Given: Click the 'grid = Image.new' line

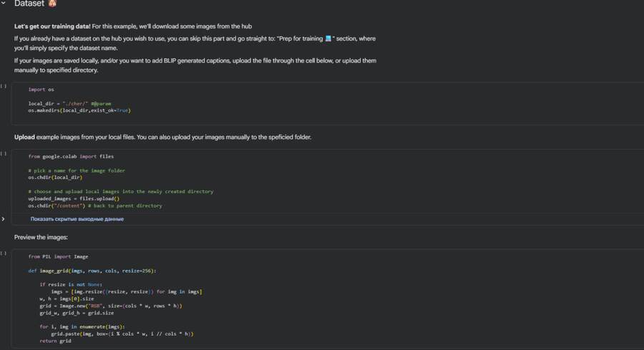Looking at the screenshot, I should (111, 306).
